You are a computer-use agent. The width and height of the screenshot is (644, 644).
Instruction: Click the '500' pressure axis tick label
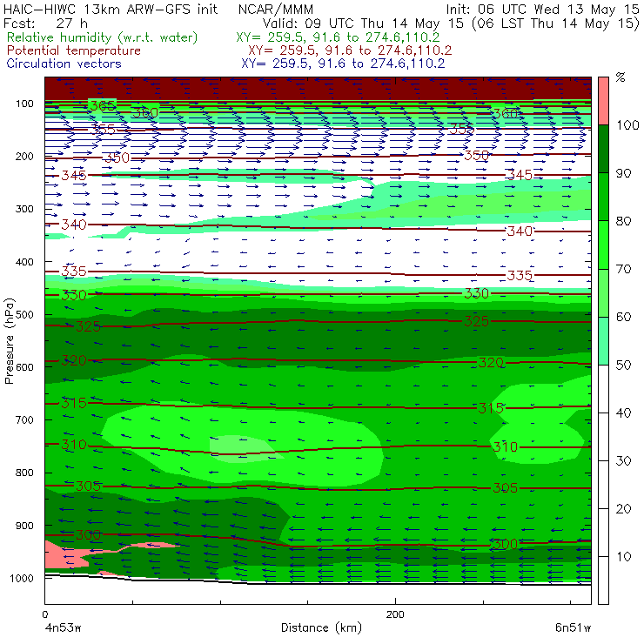[x=24, y=315]
